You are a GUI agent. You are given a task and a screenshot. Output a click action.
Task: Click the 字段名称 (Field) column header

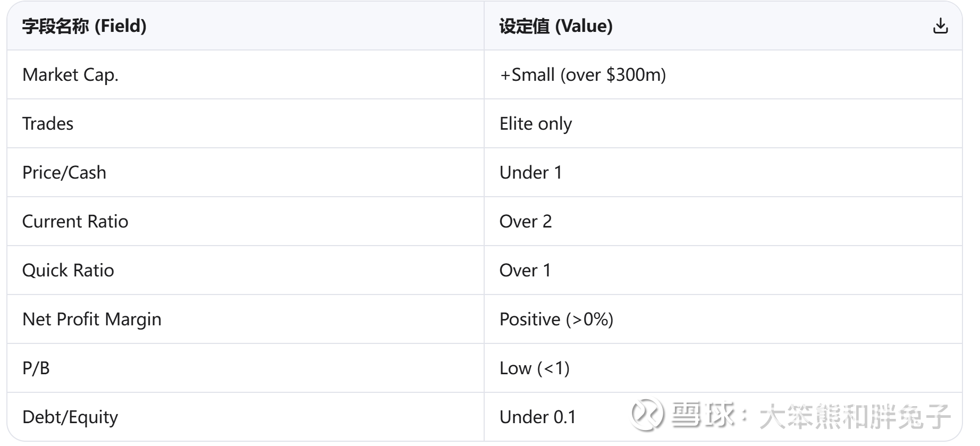(85, 26)
